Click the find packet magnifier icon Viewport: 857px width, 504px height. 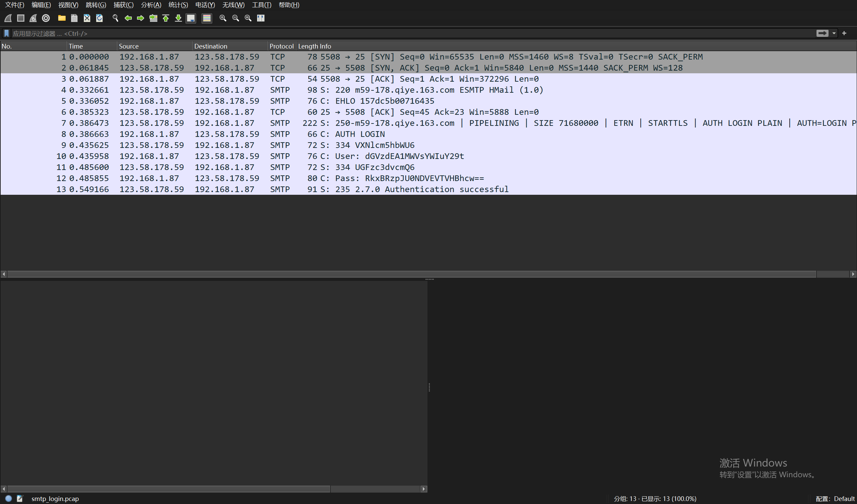click(115, 18)
